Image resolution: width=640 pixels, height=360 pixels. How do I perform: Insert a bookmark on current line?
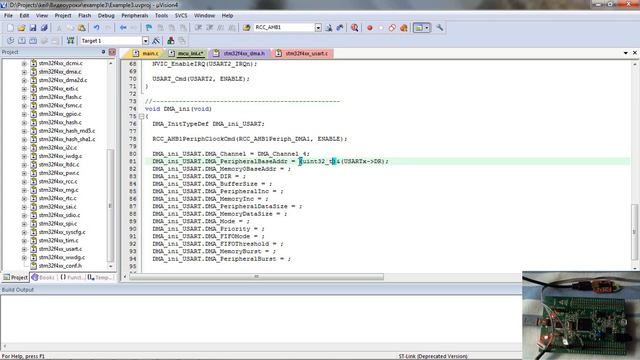coord(149,28)
